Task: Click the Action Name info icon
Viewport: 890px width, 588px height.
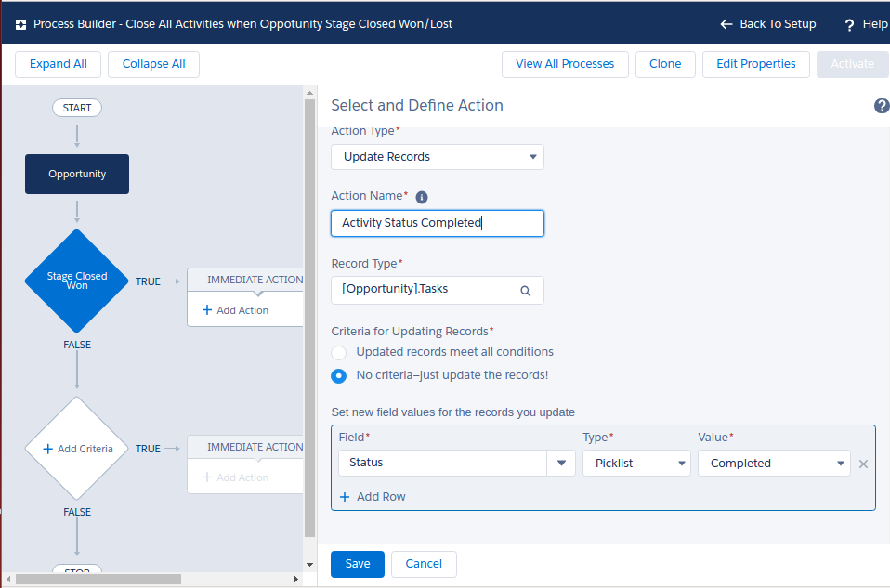Action: [x=422, y=197]
